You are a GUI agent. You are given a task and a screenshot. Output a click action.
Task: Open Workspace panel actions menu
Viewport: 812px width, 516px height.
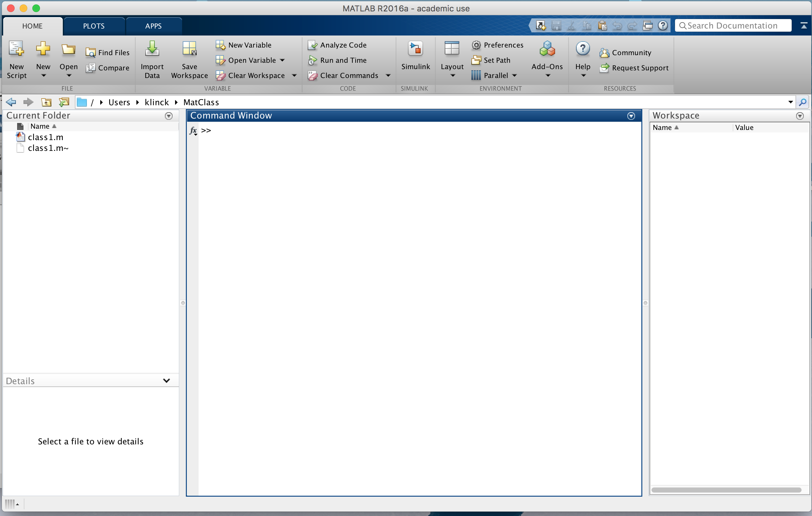pos(800,116)
